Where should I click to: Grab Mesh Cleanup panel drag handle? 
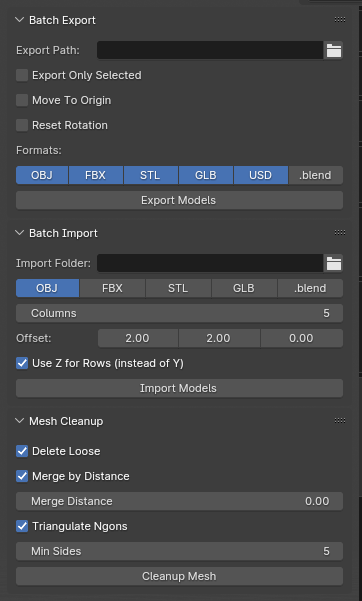click(340, 421)
